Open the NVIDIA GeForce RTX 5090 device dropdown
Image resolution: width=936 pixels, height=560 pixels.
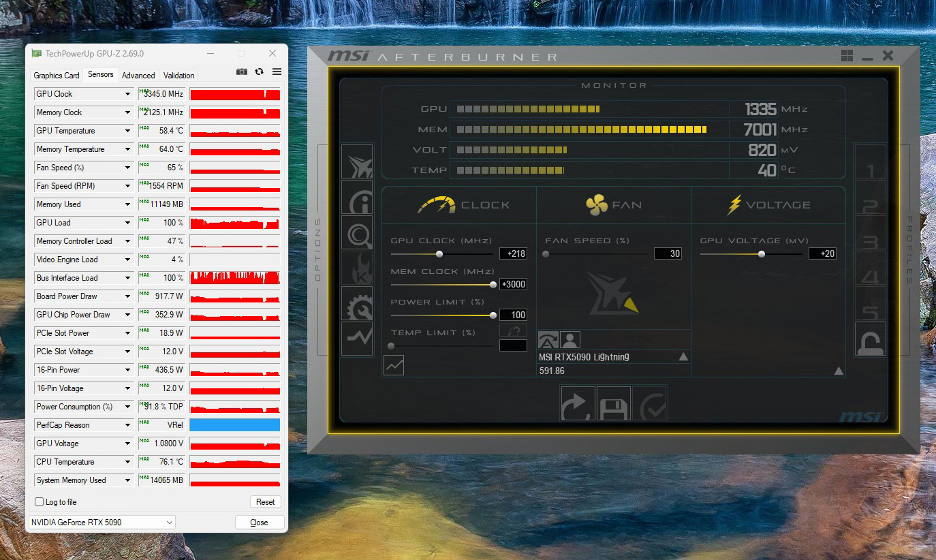tap(102, 523)
